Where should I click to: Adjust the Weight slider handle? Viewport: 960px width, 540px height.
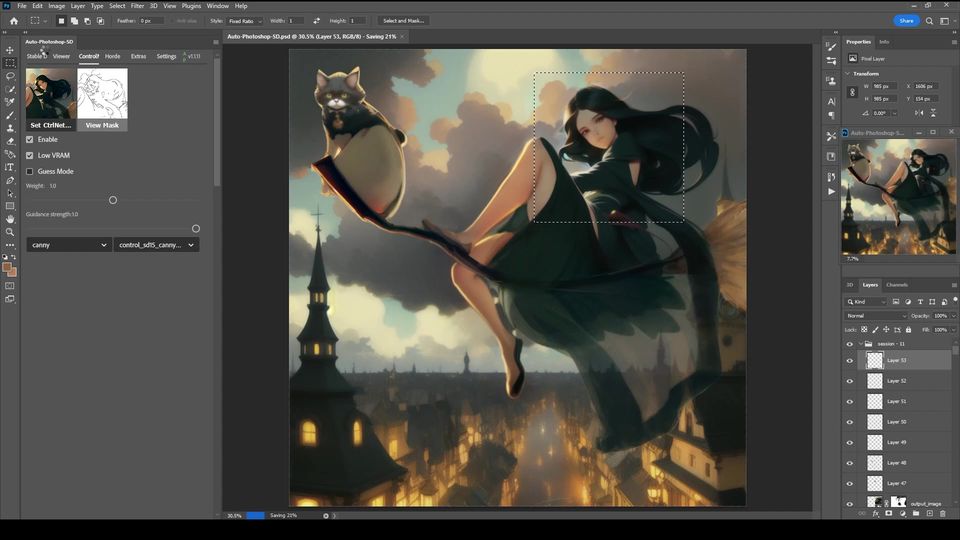pyautogui.click(x=113, y=200)
